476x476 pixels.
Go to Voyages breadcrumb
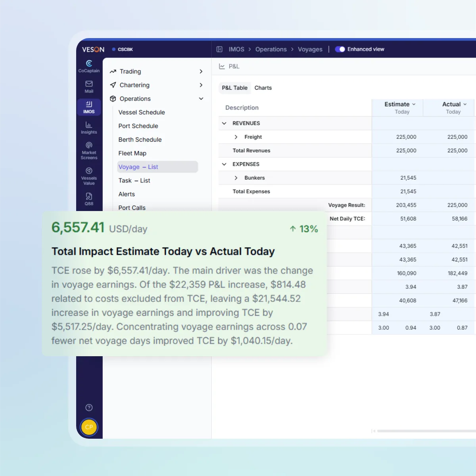[x=310, y=49]
